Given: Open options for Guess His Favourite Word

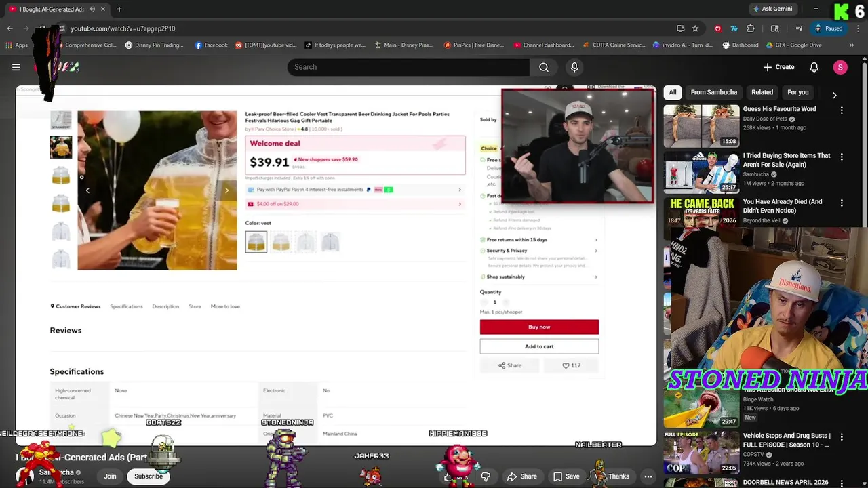Looking at the screenshot, I should tap(842, 110).
